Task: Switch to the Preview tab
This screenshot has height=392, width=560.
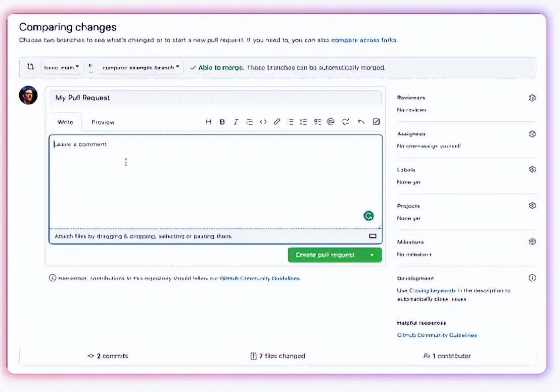Action: 103,122
